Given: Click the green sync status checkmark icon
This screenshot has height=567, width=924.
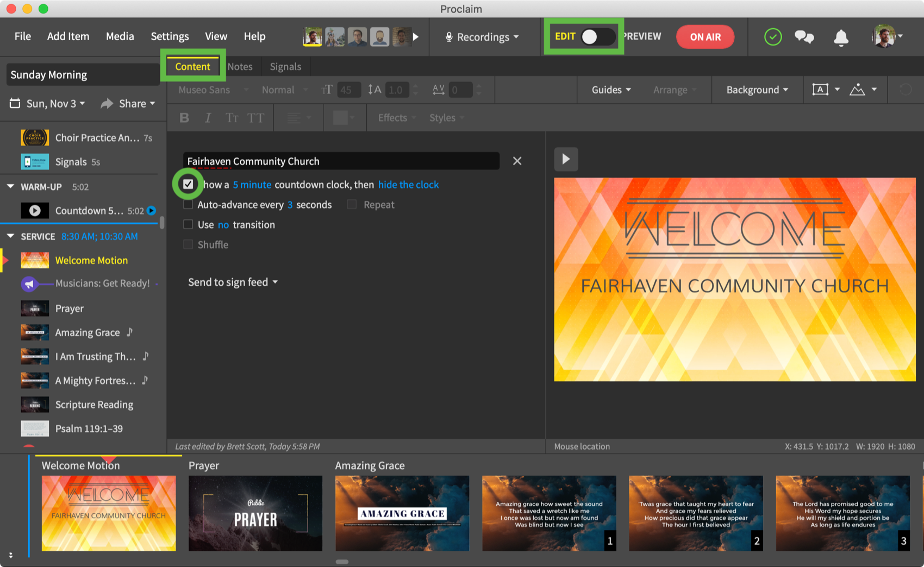Looking at the screenshot, I should [x=772, y=37].
